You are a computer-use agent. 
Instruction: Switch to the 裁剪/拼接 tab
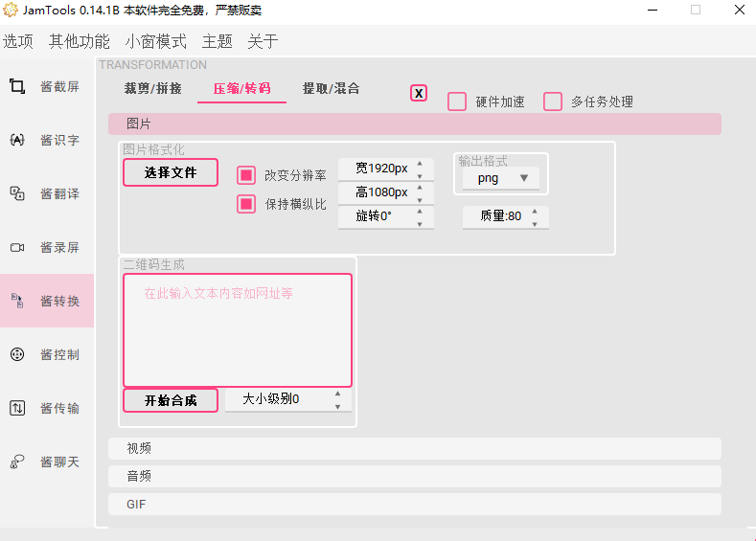153,89
